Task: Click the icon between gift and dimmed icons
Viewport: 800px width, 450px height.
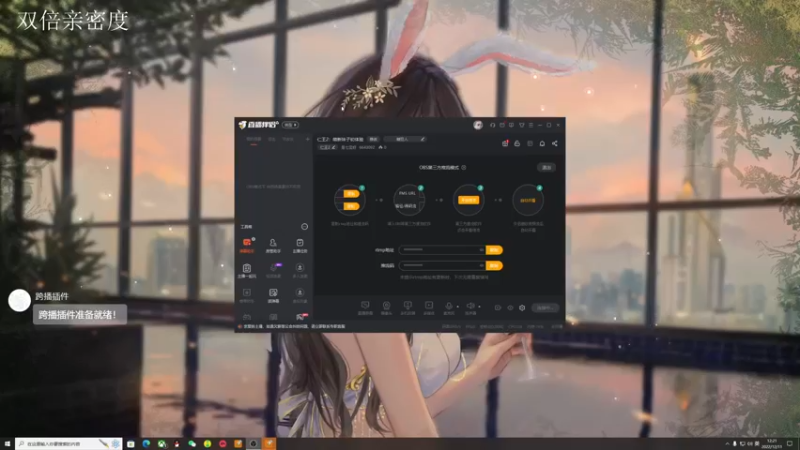Action: pyautogui.click(x=517, y=143)
